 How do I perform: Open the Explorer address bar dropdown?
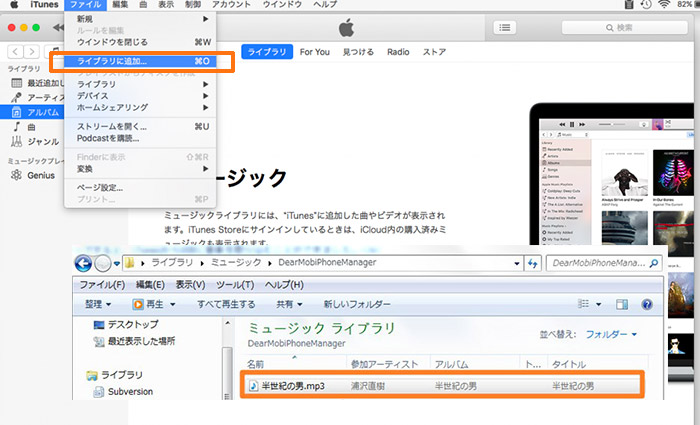[517, 263]
